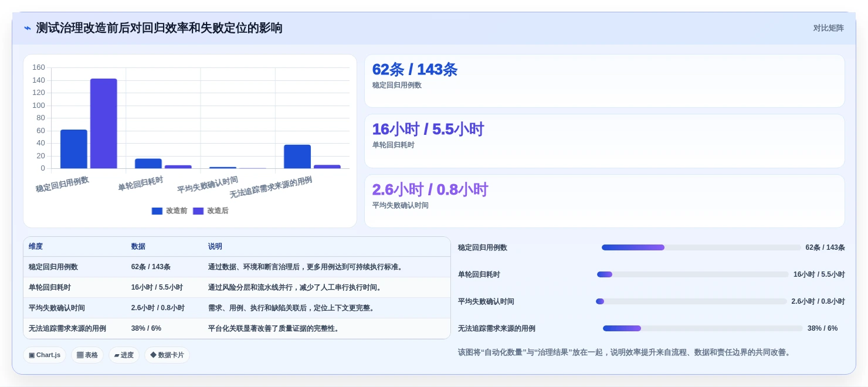Click the 改造前 bar for 无法追踪需求来源的用例
Viewport: 868px width, 387px height.
pyautogui.click(x=297, y=157)
